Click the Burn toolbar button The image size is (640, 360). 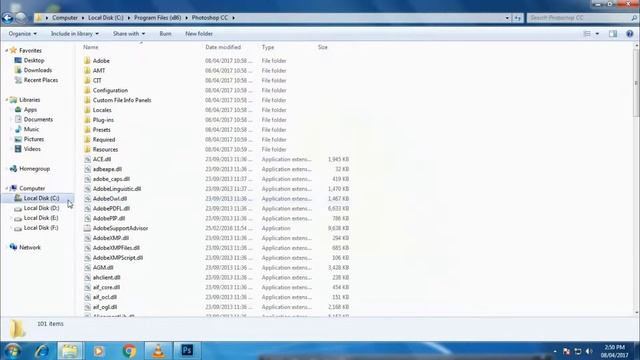pyautogui.click(x=165, y=34)
